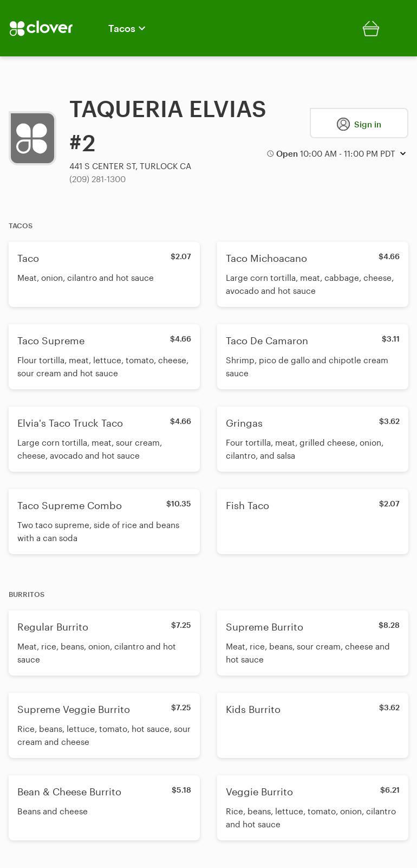
Task: Add the Taco Supreme Combo item
Action: 104,522
